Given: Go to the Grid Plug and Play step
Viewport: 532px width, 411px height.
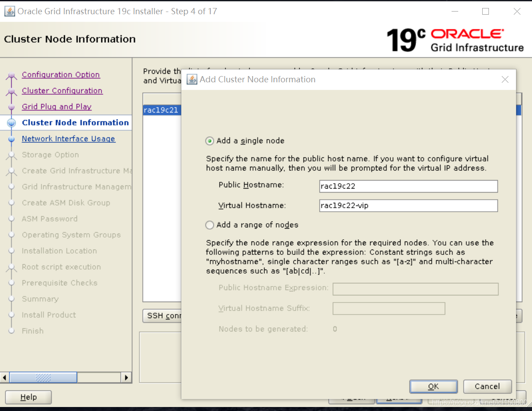Looking at the screenshot, I should click(x=56, y=106).
